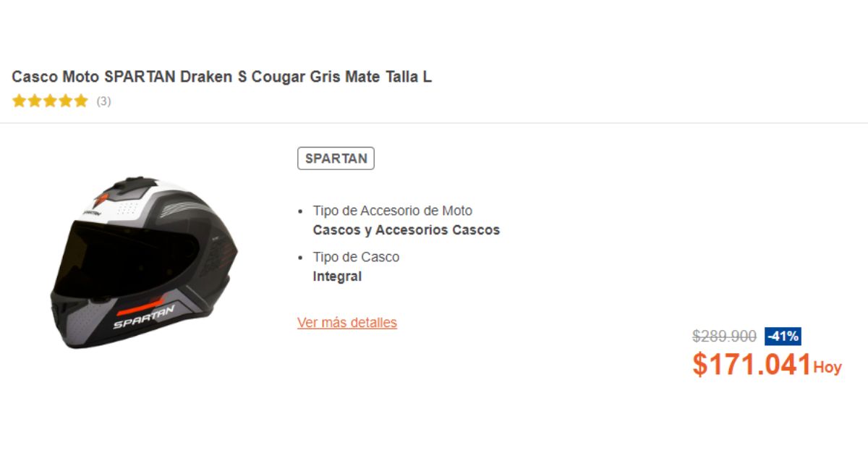Click the fifth yellow rating star
Image resolution: width=868 pixels, height=456 pixels.
(x=80, y=101)
